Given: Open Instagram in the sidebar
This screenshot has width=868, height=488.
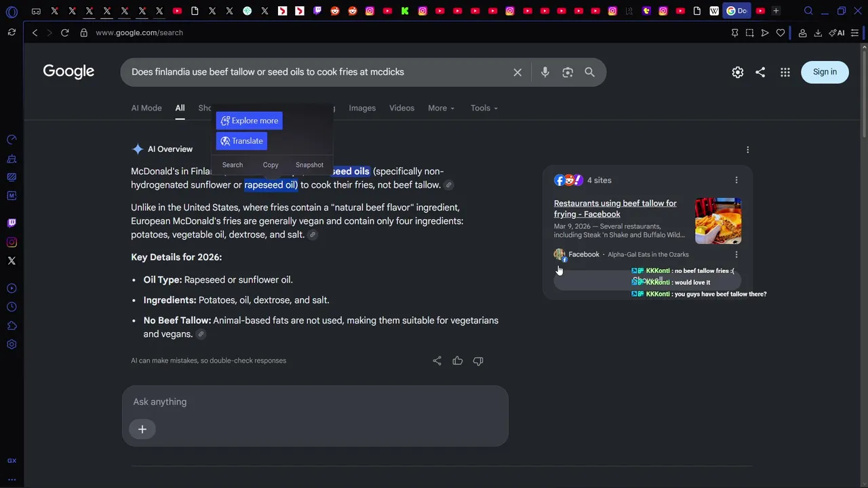Looking at the screenshot, I should click(x=12, y=242).
